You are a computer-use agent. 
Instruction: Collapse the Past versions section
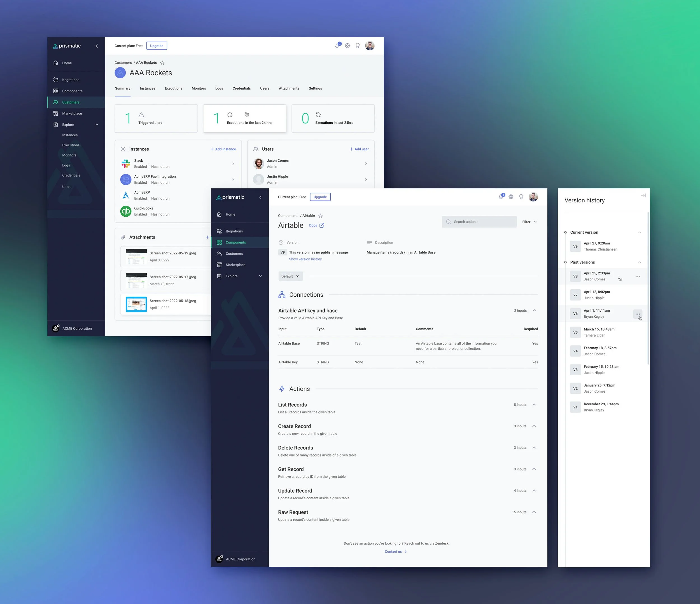tap(639, 262)
